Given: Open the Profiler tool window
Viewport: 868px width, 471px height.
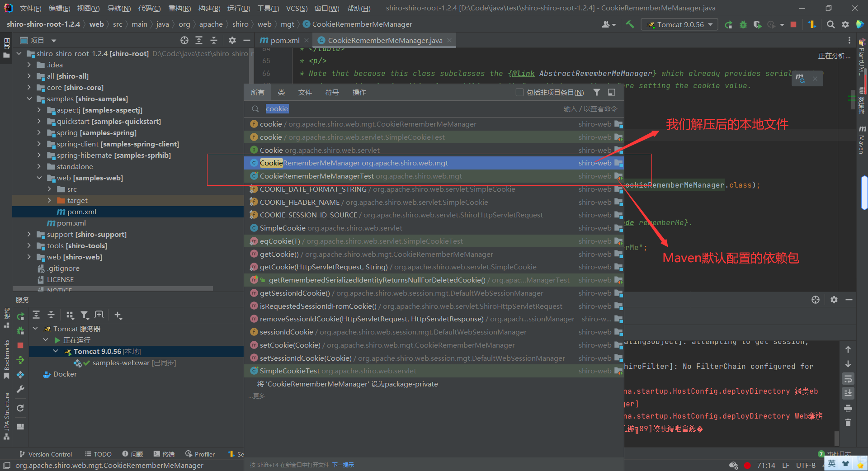Looking at the screenshot, I should [200, 454].
